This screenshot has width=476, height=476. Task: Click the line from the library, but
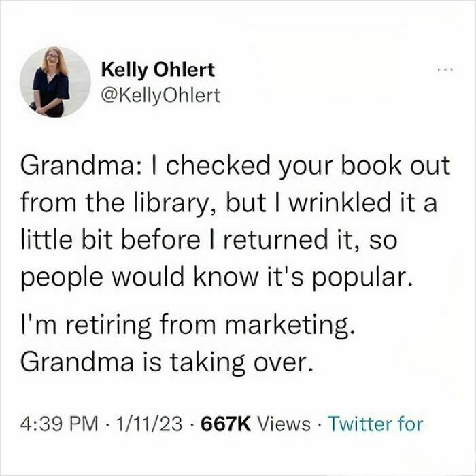point(229,203)
